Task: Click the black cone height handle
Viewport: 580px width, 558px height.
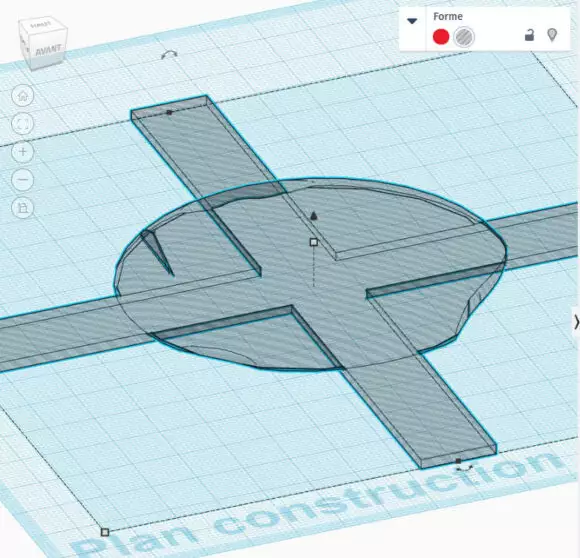Action: [x=314, y=216]
